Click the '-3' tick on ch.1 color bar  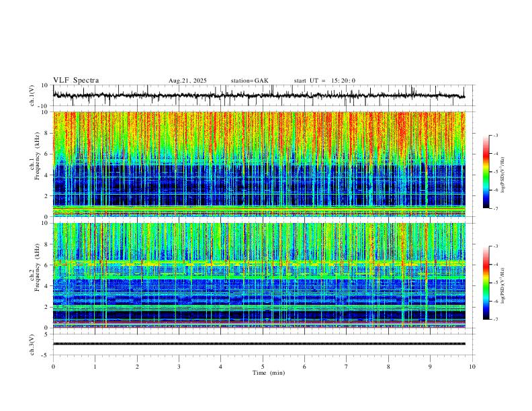496,135
